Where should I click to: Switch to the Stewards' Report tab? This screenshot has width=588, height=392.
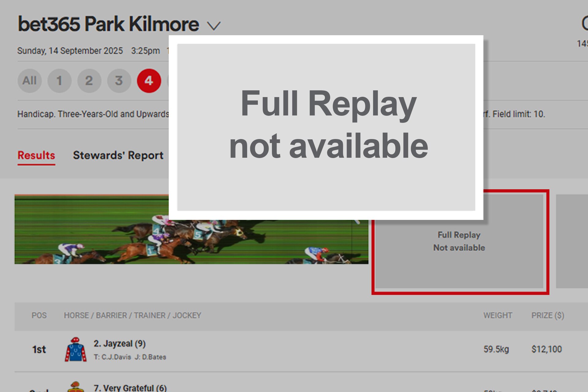(x=118, y=156)
